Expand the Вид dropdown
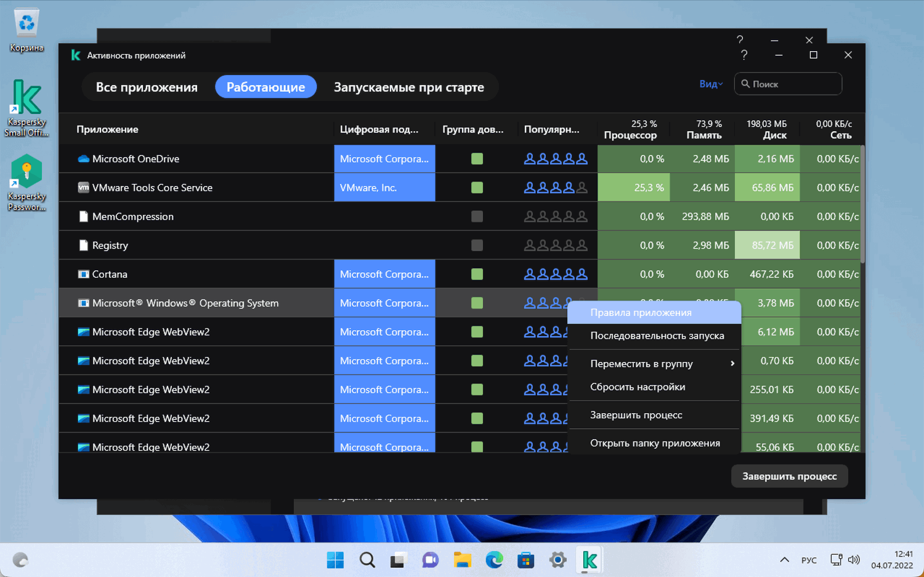The image size is (924, 577). [711, 84]
